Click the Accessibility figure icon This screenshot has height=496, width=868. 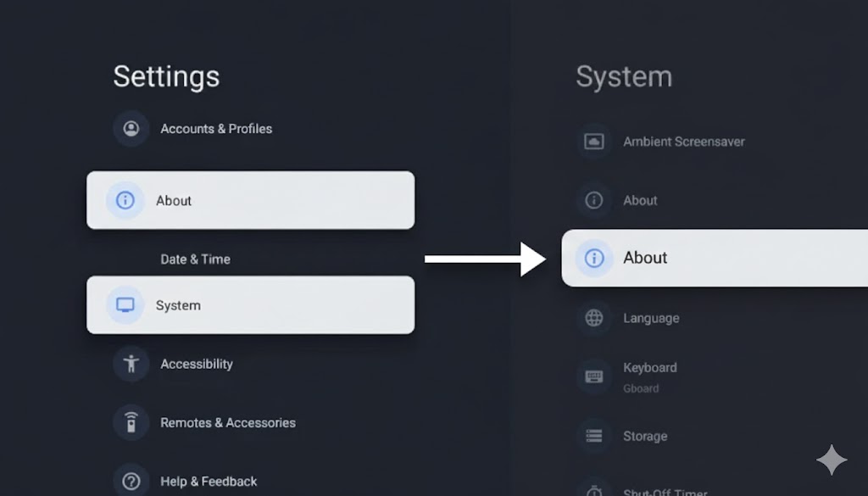[131, 364]
